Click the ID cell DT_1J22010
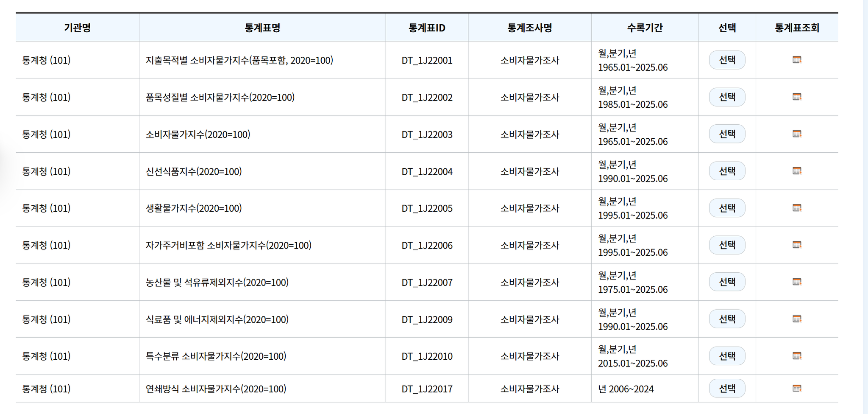Viewport: 868px width, 414px height. coord(427,356)
